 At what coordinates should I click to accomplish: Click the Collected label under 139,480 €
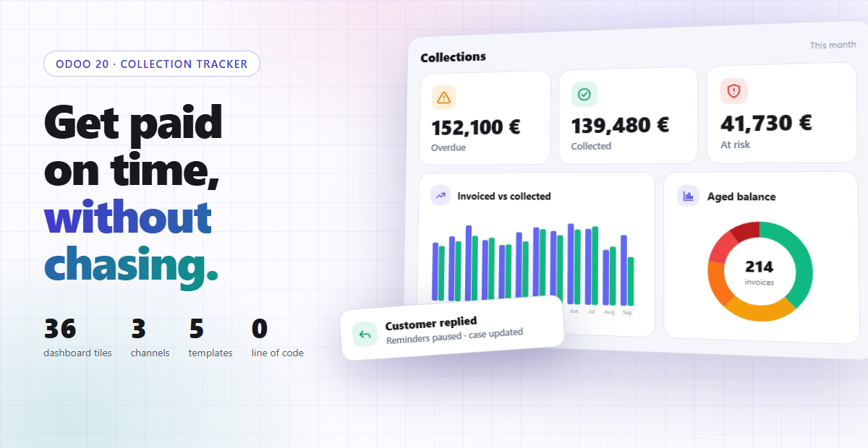coord(591,146)
